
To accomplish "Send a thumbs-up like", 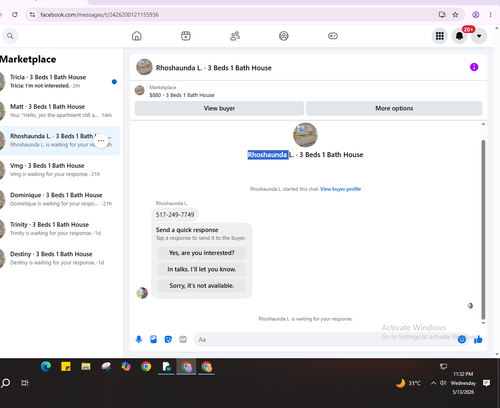I will click(478, 339).
